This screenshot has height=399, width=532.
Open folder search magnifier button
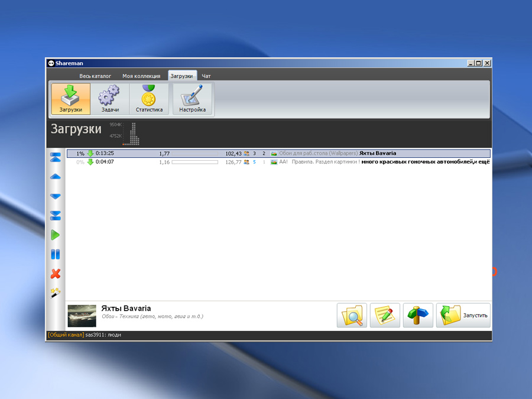pos(352,315)
